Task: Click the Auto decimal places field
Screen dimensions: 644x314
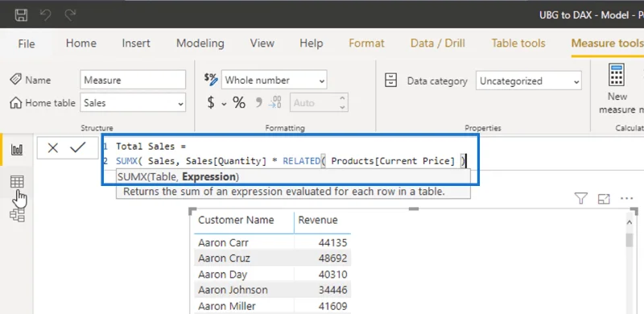Action: (x=314, y=103)
